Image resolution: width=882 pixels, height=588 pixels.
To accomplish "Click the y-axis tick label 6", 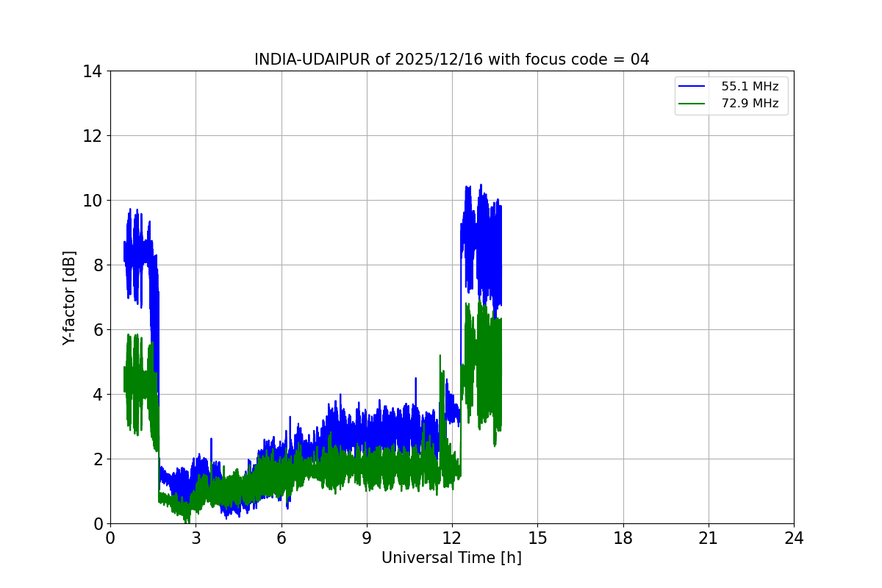I will pos(97,330).
